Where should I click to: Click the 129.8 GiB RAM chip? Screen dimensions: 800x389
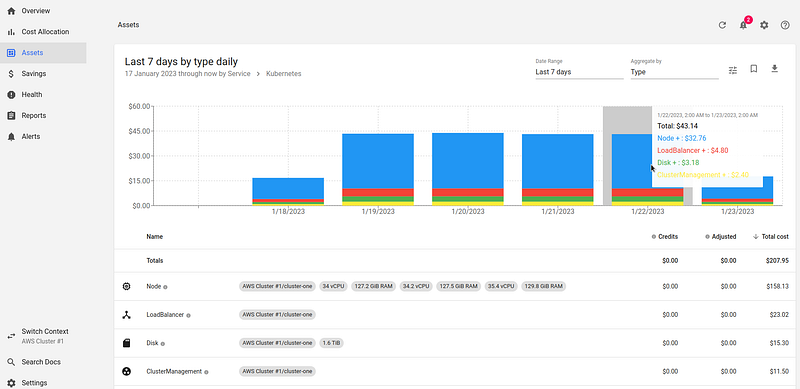click(x=544, y=286)
